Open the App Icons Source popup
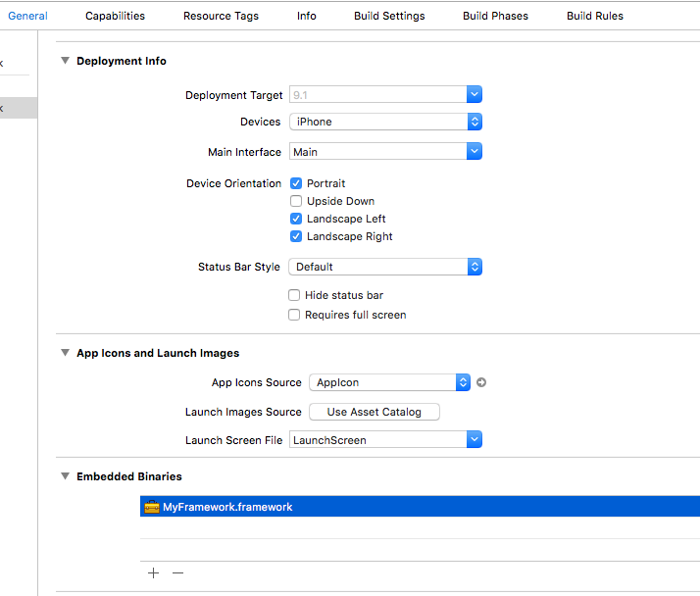Viewport: 700px width, 596px height. (389, 382)
